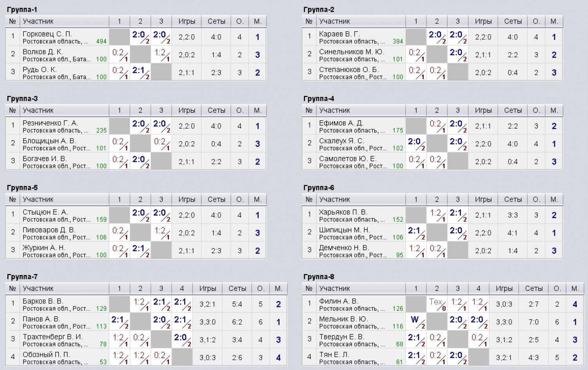
Task: Open Резниченко Г. А. row in Группа-3
Action: [x=136, y=126]
